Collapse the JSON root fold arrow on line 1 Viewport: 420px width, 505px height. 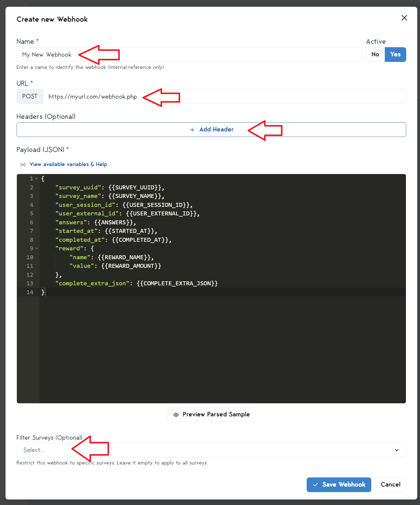[36, 179]
